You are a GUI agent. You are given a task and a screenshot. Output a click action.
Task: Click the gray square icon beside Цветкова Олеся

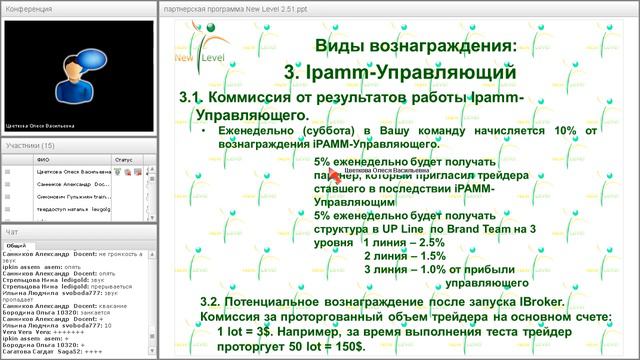point(7,172)
